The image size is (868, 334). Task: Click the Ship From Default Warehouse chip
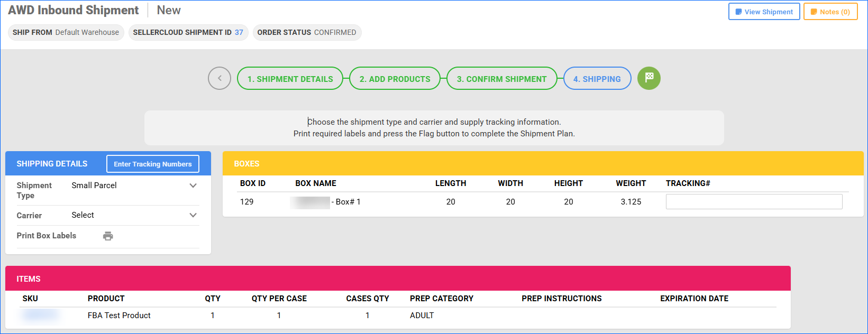66,32
